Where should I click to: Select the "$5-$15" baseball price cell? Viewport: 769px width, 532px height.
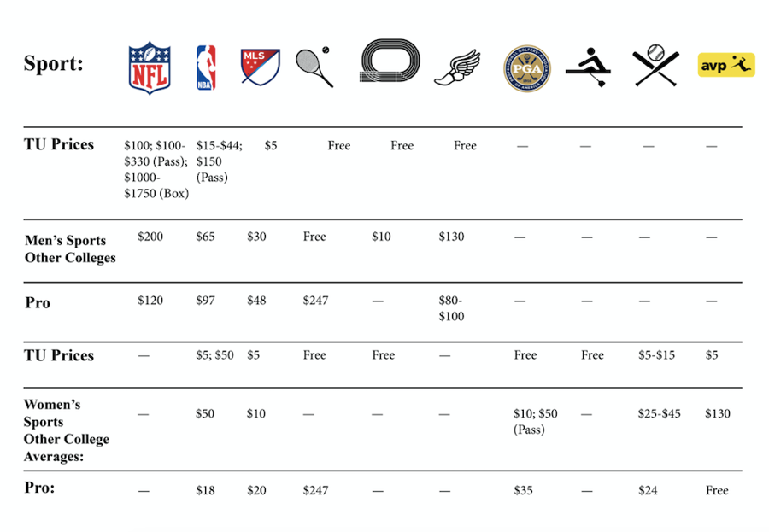coord(656,355)
